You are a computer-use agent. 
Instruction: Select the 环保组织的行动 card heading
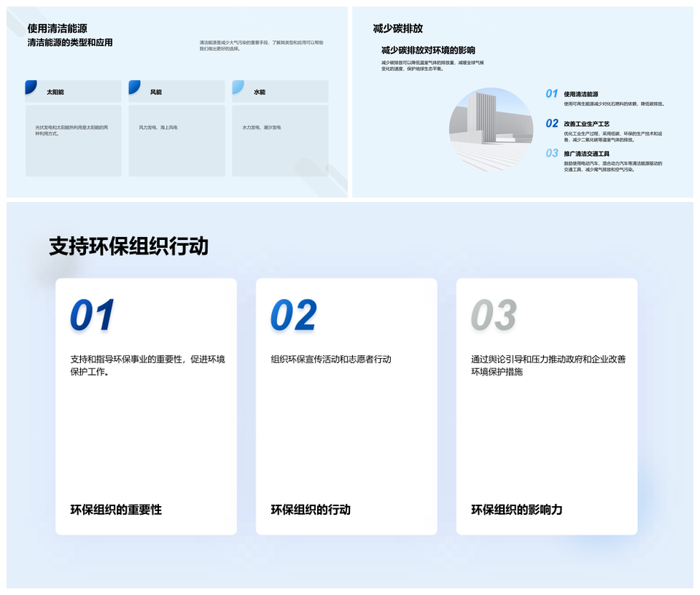(311, 510)
